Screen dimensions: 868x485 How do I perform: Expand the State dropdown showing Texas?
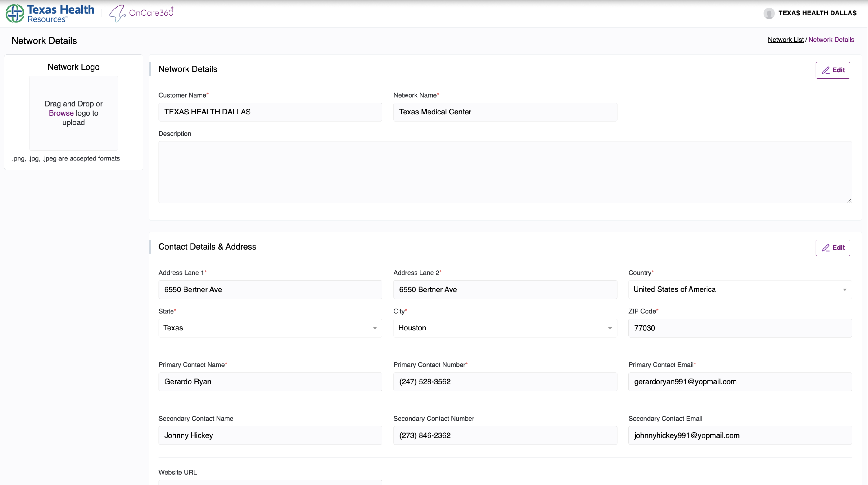click(270, 328)
